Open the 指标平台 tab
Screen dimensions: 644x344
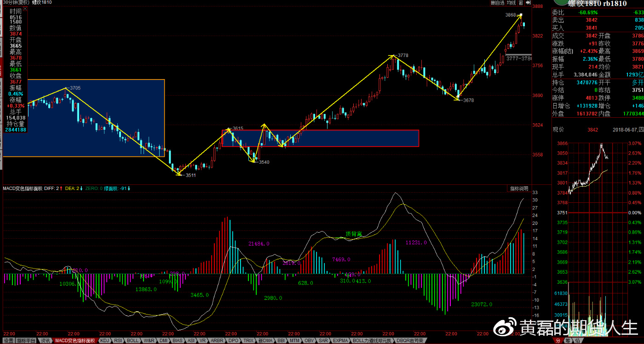26,341
